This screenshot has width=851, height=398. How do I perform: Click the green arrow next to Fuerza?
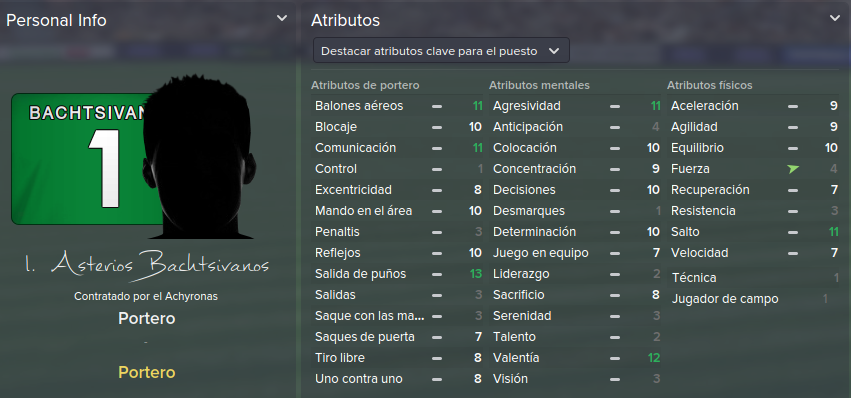(x=793, y=169)
